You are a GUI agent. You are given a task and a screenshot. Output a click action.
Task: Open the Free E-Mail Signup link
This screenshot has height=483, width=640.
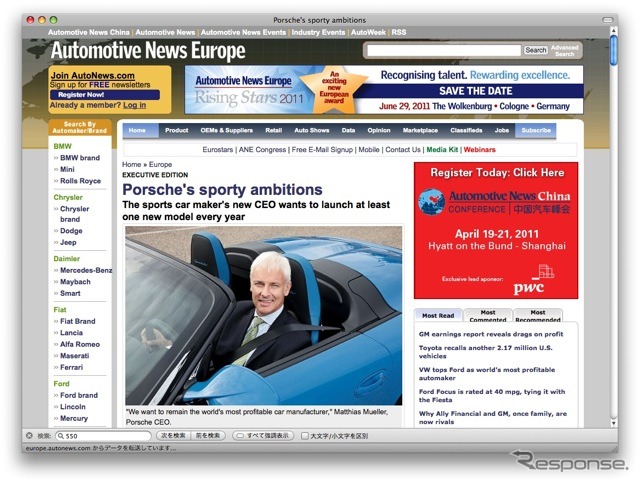coord(322,150)
